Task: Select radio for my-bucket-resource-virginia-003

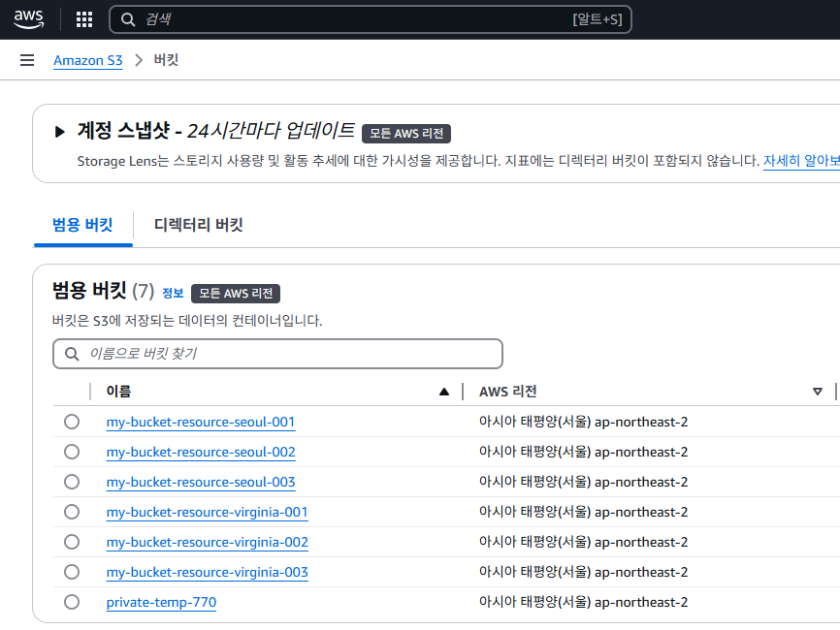Action: click(x=72, y=572)
